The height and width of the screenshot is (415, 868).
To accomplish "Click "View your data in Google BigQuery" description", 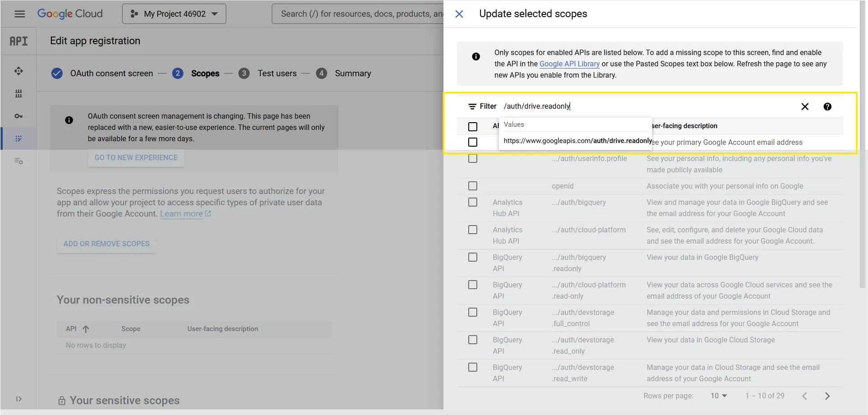I will pos(703,258).
